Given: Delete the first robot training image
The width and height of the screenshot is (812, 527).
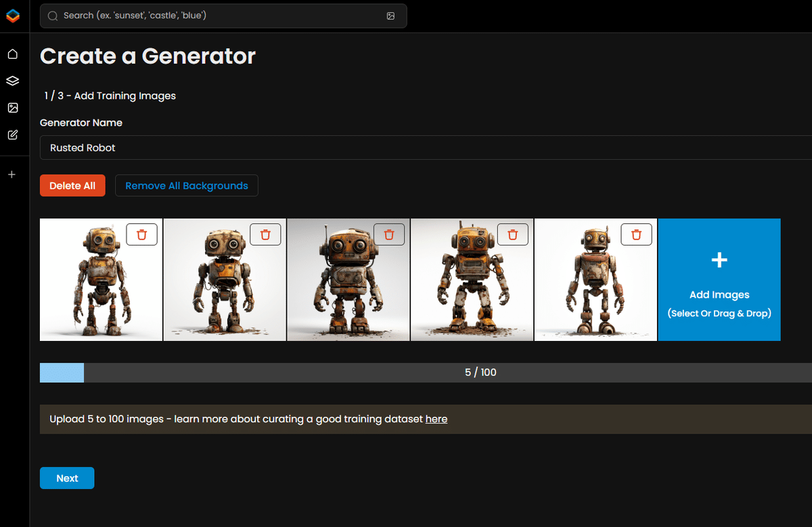Looking at the screenshot, I should [x=141, y=234].
